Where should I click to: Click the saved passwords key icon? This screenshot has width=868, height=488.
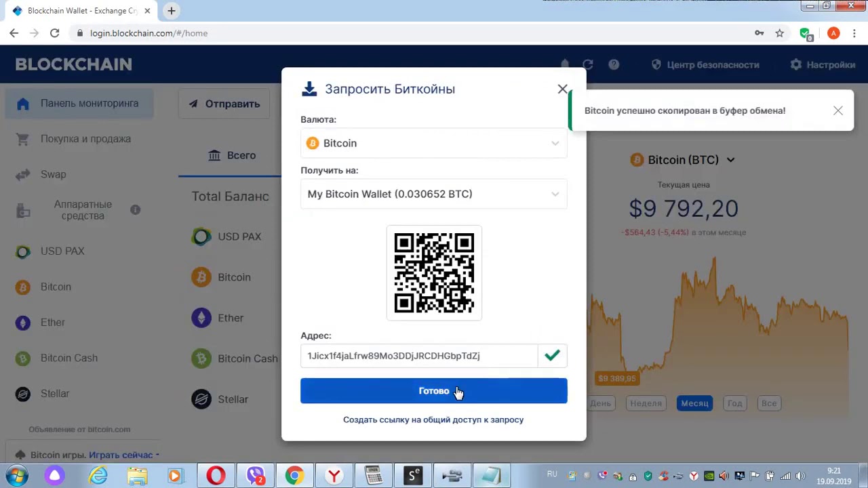coord(759,33)
